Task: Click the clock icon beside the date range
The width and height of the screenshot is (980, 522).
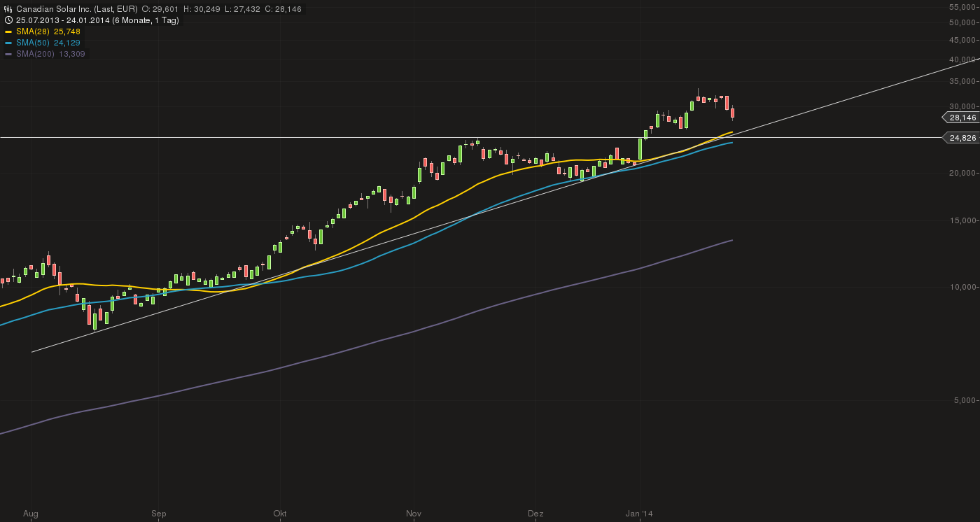Action: (8, 20)
